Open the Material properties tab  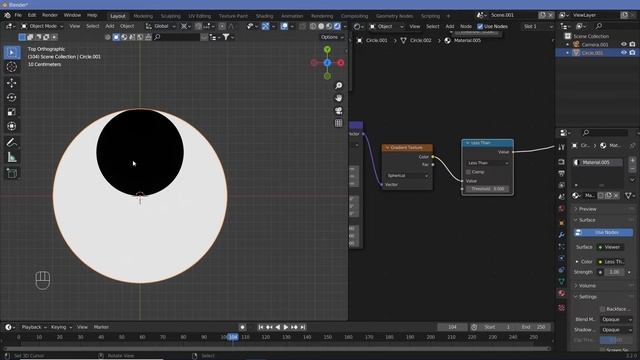click(562, 293)
